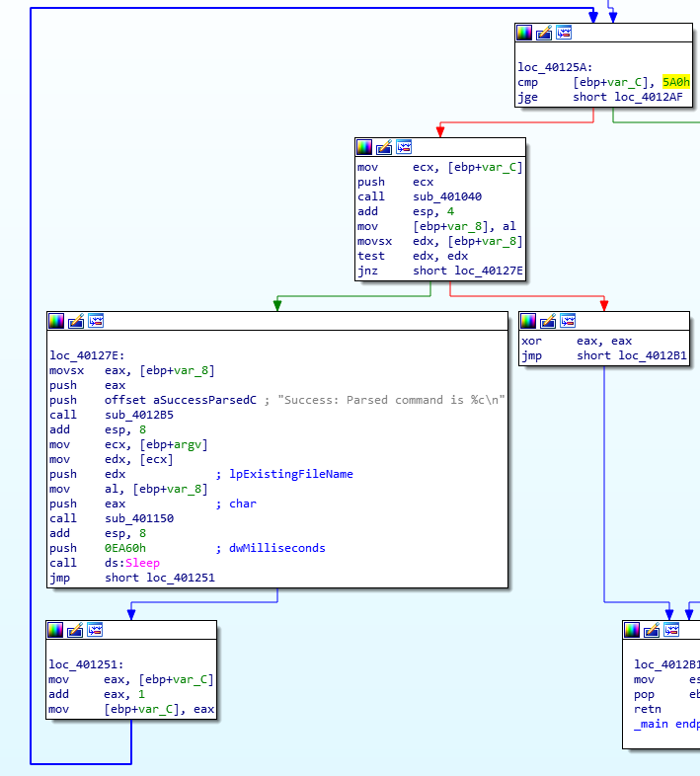Click the group nodes icon in loc_40127E block
Screen dimensions: 700x776
[96, 321]
